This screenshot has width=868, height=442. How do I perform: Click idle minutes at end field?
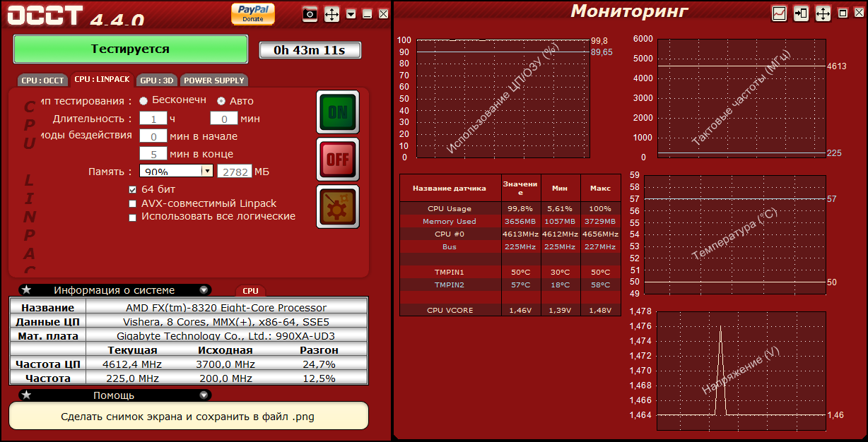click(153, 153)
